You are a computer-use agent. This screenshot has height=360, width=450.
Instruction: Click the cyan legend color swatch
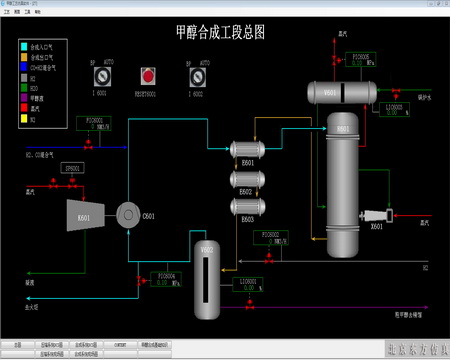pos(24,47)
